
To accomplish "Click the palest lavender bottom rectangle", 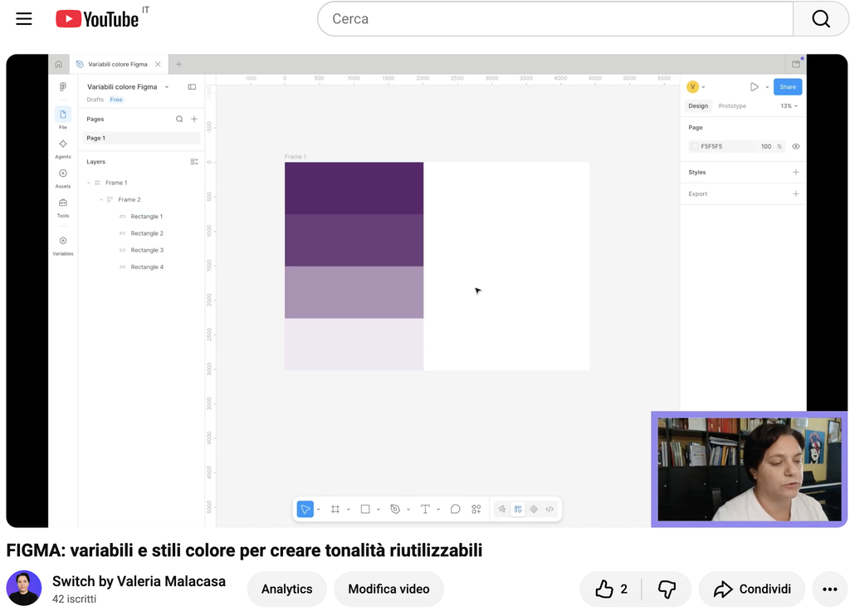I will pyautogui.click(x=354, y=345).
